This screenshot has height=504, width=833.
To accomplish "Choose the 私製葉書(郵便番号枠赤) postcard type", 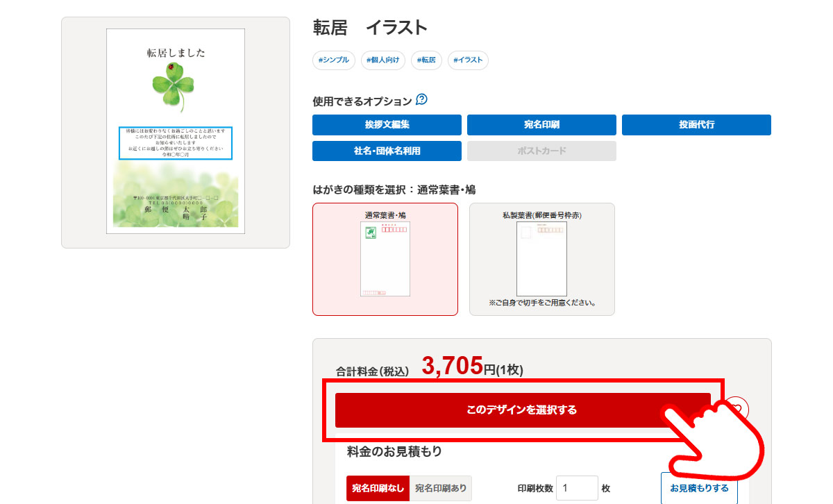I will tap(541, 259).
